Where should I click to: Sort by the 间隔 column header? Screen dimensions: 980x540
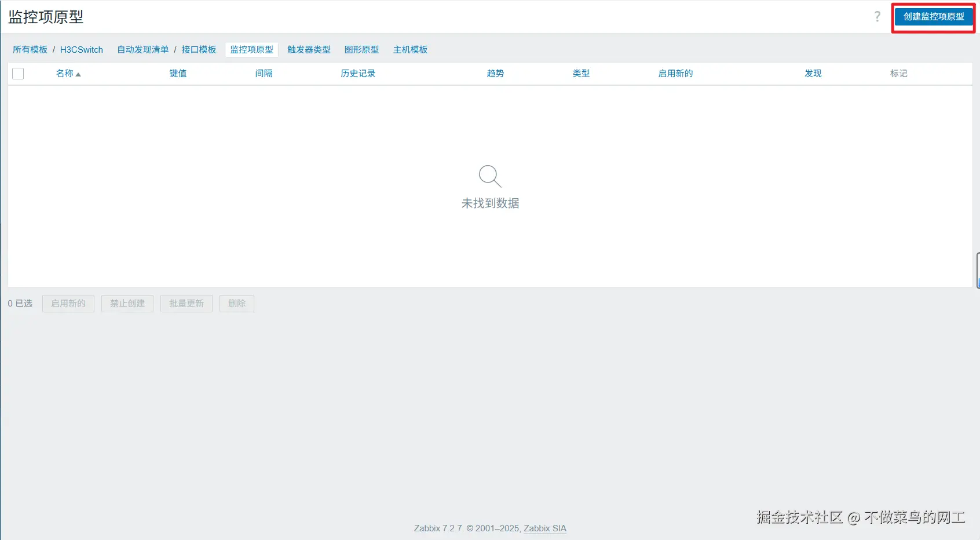pyautogui.click(x=264, y=74)
